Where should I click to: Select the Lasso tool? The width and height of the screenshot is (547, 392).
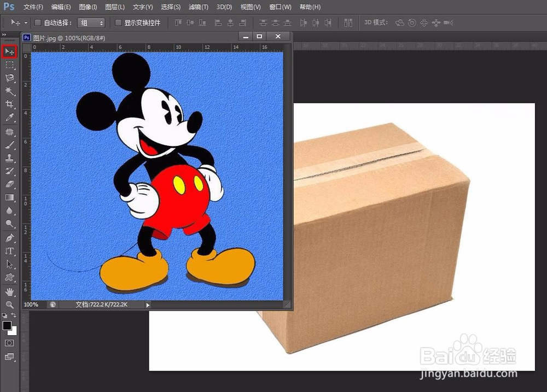pos(9,78)
